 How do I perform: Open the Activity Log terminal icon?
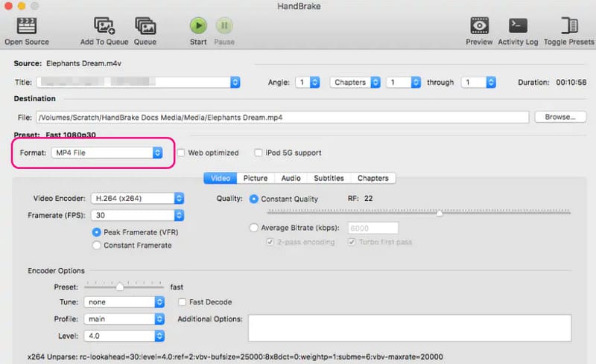(x=518, y=26)
